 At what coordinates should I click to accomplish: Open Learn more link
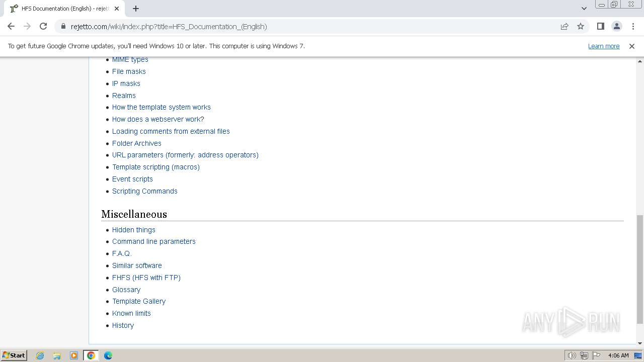coord(604,46)
